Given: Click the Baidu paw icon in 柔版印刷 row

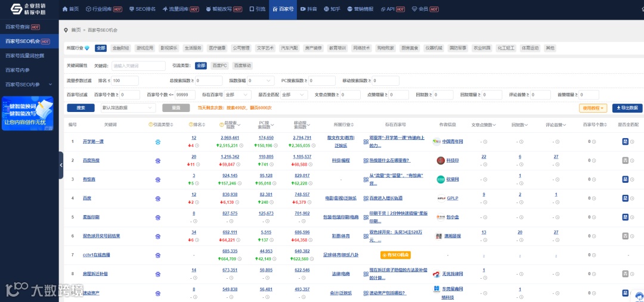Looking at the screenshot, I should 157,217.
